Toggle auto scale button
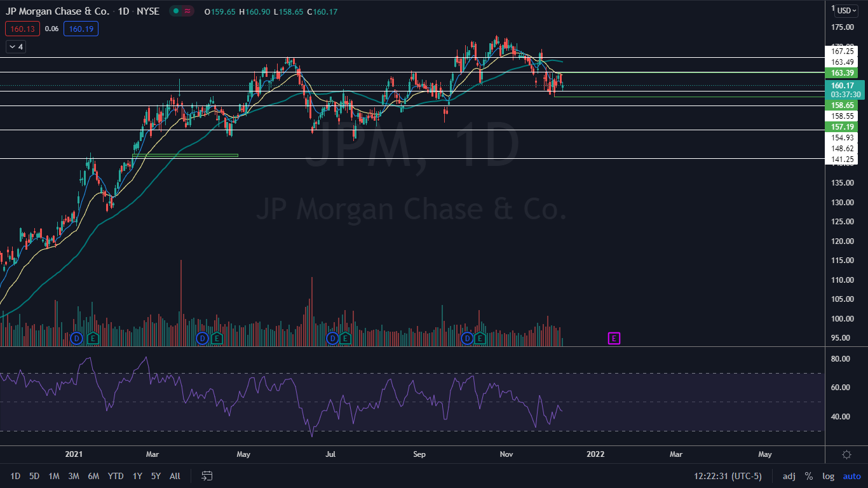Viewport: 868px width, 488px height. [x=851, y=476]
